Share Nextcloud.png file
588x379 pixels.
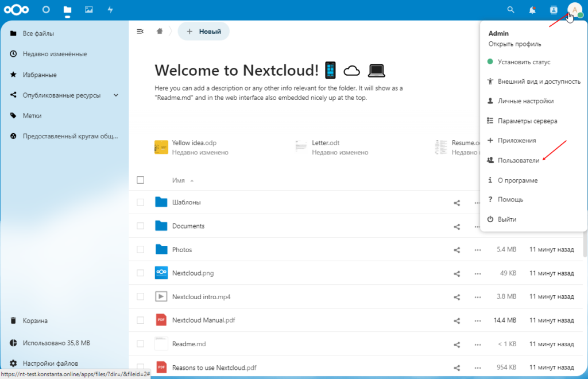pyautogui.click(x=457, y=274)
